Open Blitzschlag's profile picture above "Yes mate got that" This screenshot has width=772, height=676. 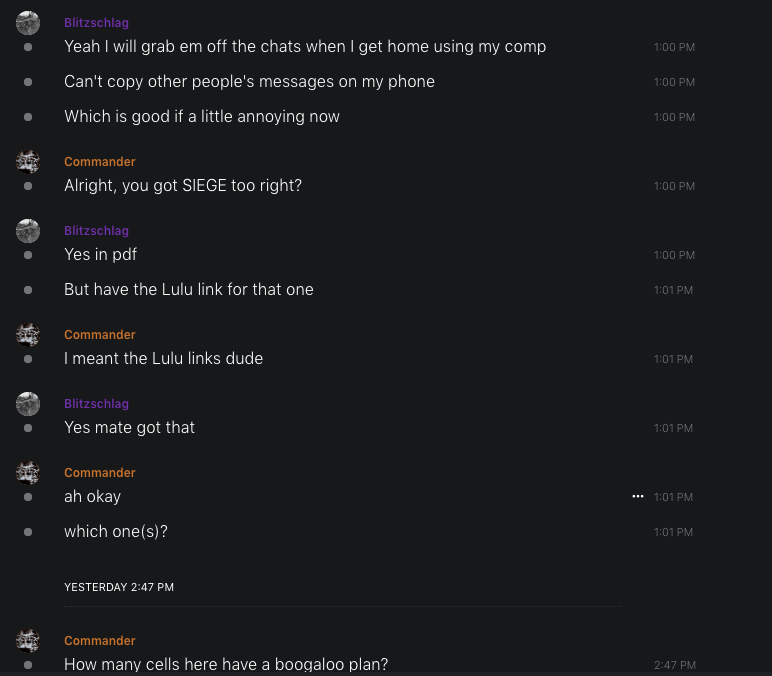[28, 404]
